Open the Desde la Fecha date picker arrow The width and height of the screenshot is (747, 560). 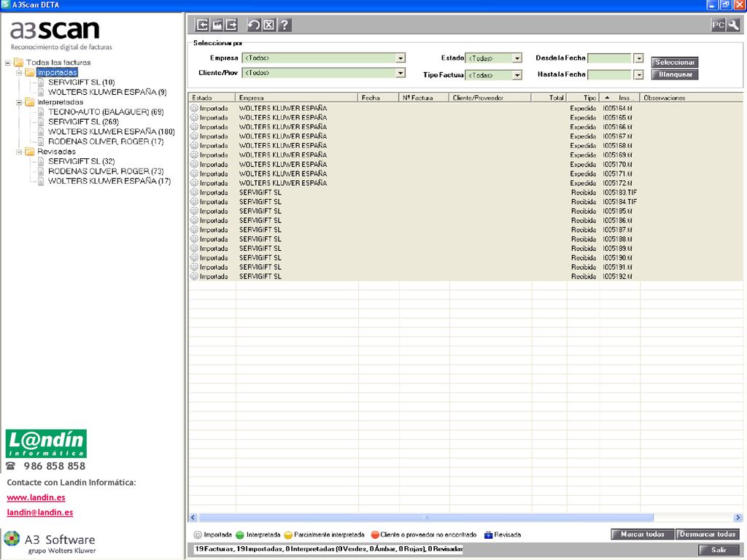coord(639,58)
